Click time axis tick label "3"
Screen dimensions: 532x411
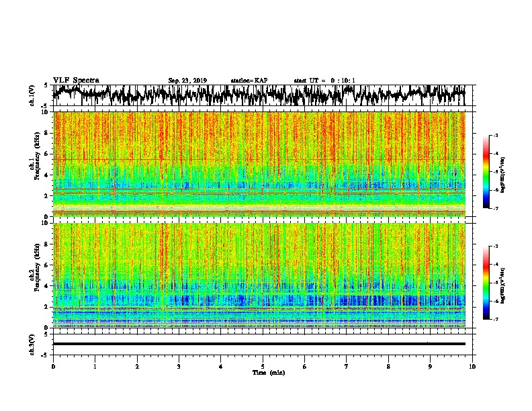(x=179, y=367)
